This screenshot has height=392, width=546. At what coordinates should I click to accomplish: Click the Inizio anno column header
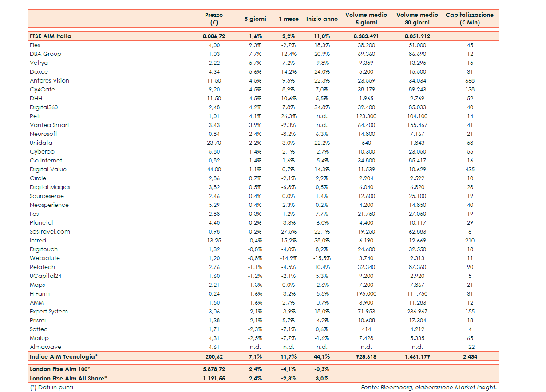(x=322, y=19)
